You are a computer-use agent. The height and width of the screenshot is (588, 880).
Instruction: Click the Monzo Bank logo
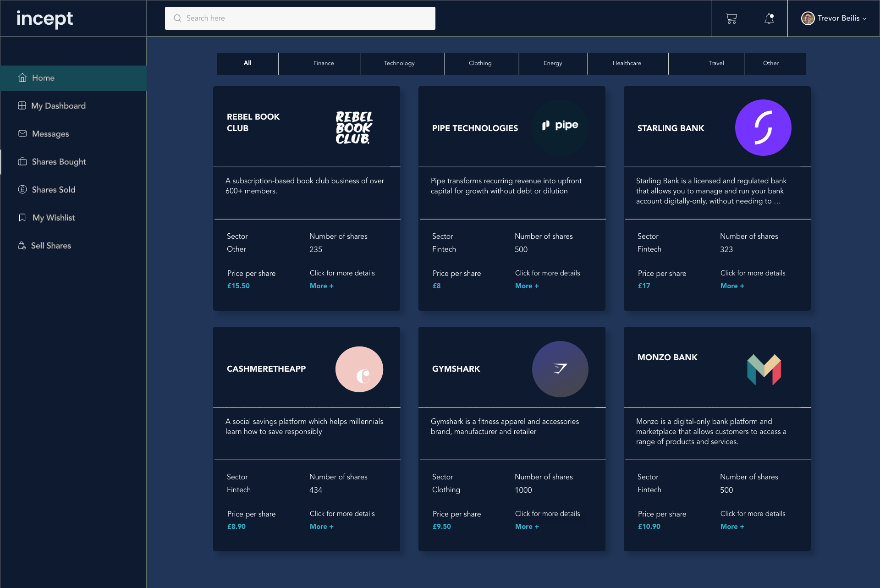[x=764, y=369]
